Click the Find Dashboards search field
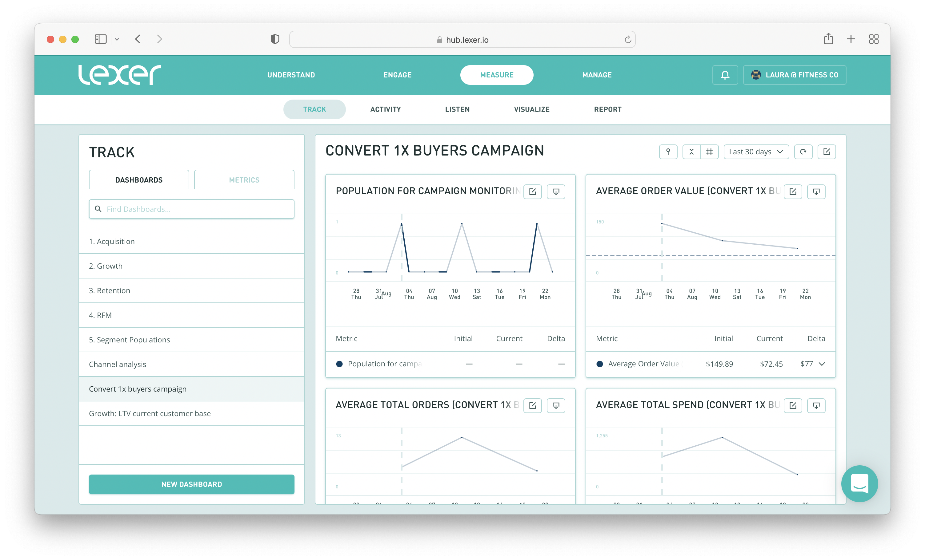925x560 pixels. [191, 209]
